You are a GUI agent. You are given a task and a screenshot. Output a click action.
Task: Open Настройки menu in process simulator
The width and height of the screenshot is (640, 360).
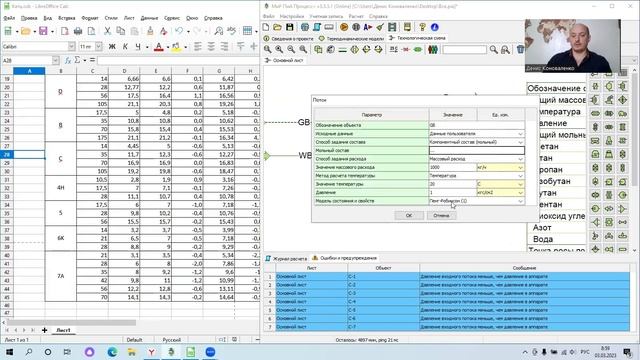(x=292, y=16)
